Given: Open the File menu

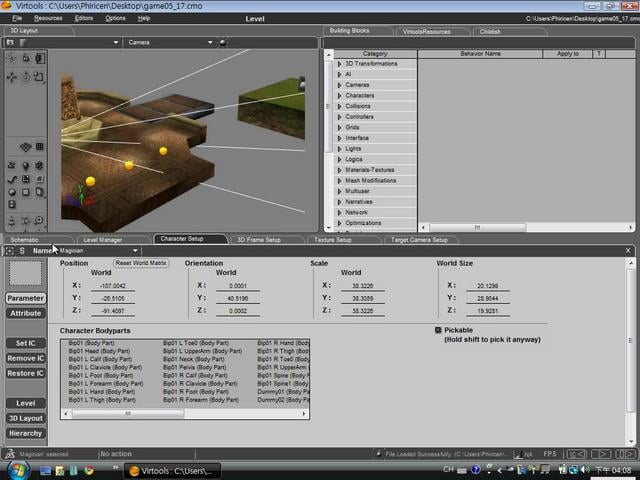Looking at the screenshot, I should click(x=17, y=18).
